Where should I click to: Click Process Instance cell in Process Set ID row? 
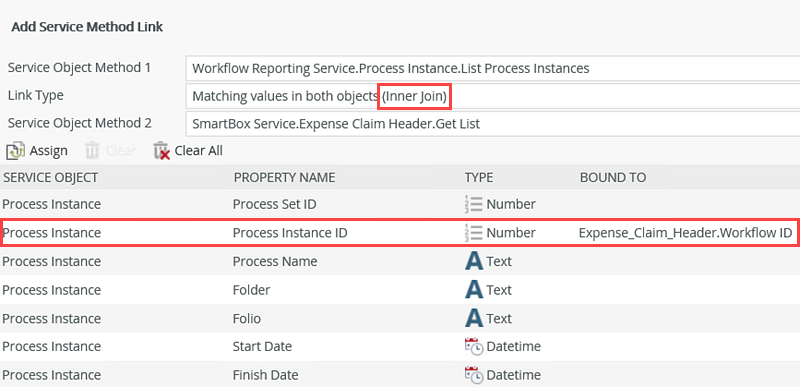tap(52, 204)
